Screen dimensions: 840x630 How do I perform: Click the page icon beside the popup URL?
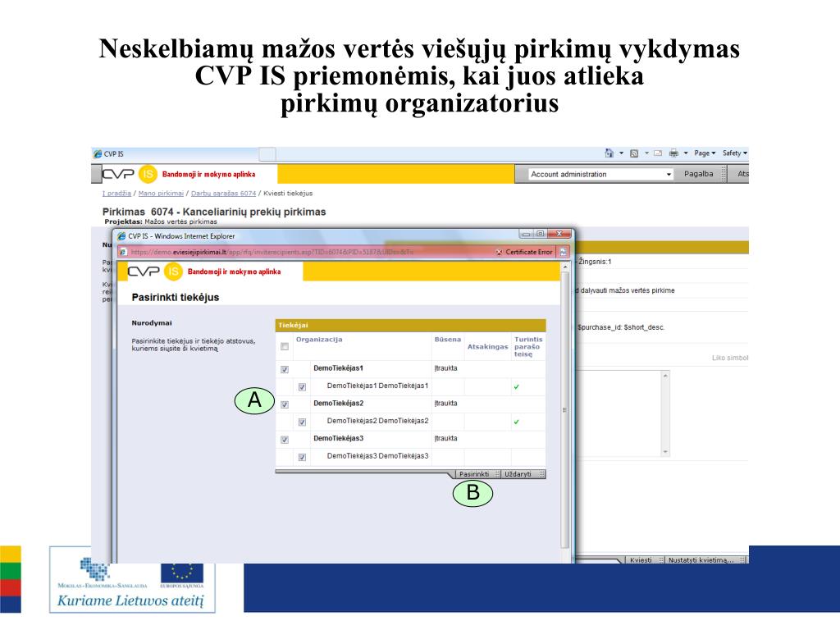[x=123, y=252]
